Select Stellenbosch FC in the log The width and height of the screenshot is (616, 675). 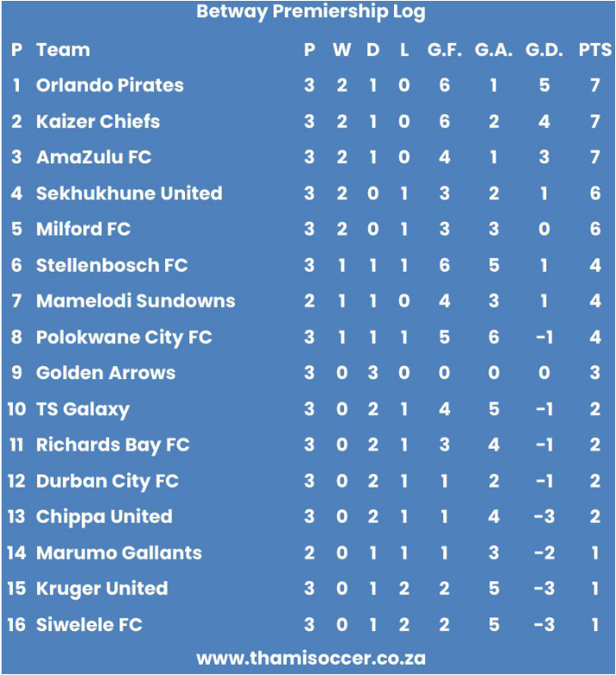[x=112, y=265]
